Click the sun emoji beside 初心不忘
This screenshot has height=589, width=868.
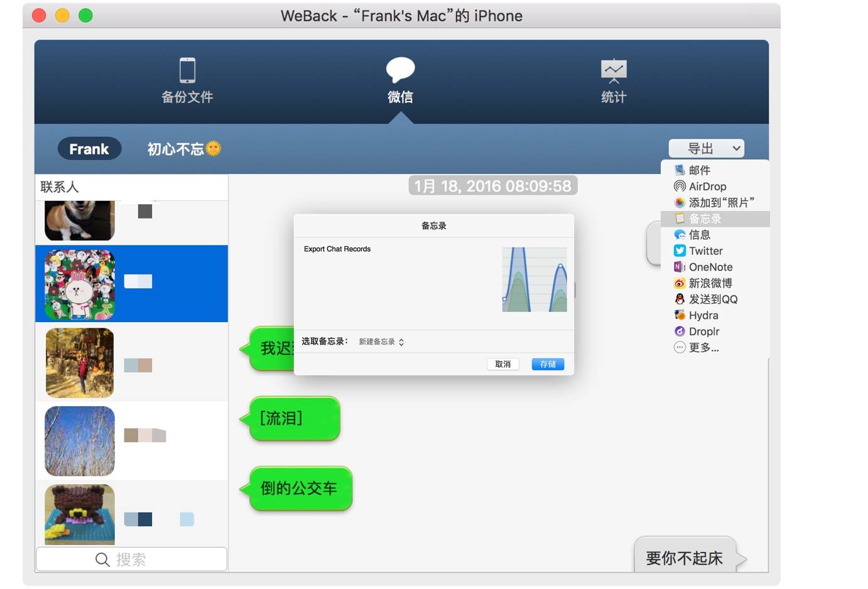214,148
